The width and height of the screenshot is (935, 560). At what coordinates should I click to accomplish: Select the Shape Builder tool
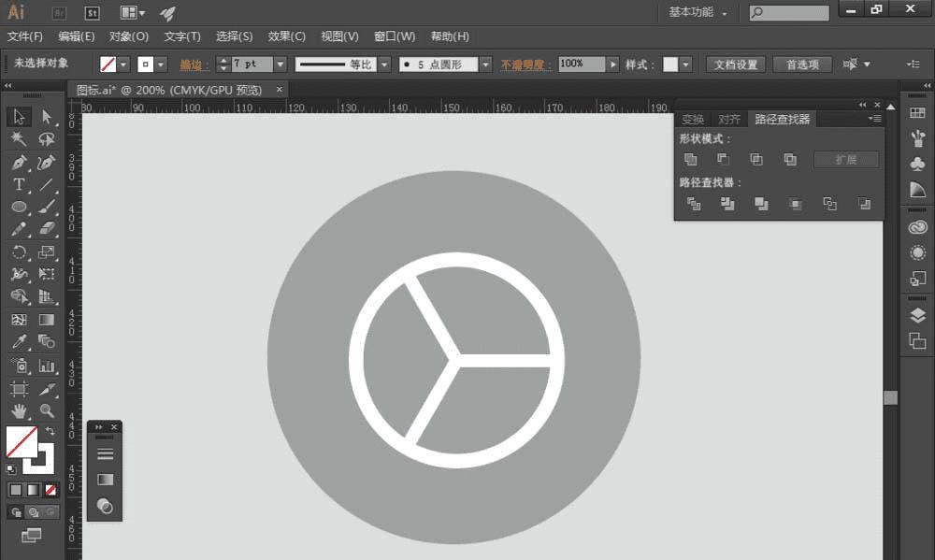click(x=19, y=296)
